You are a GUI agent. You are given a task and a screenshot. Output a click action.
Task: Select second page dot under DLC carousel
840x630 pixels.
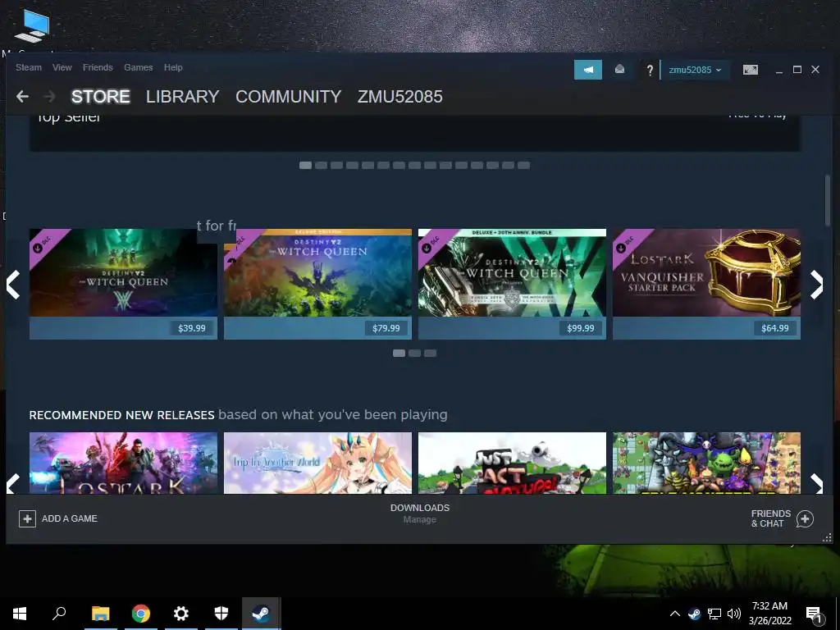pyautogui.click(x=414, y=353)
